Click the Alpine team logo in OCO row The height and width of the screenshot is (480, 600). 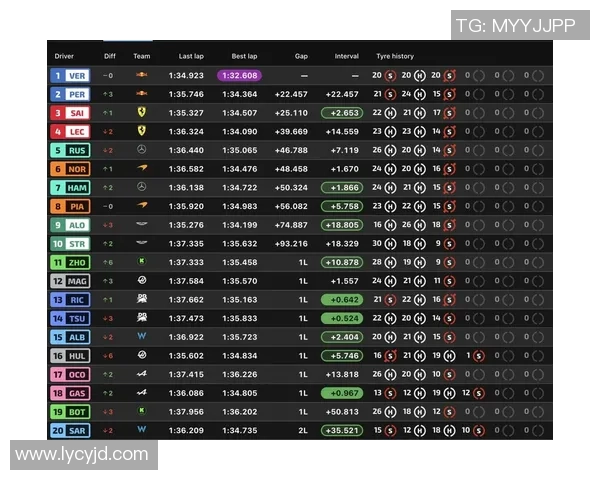coord(142,374)
